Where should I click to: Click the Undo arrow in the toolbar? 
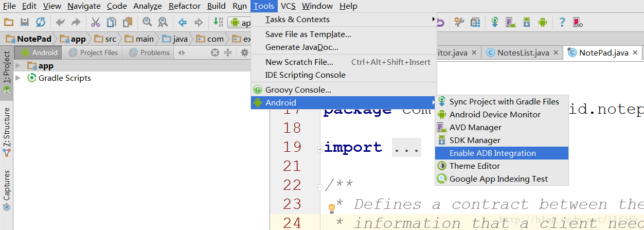(60, 22)
